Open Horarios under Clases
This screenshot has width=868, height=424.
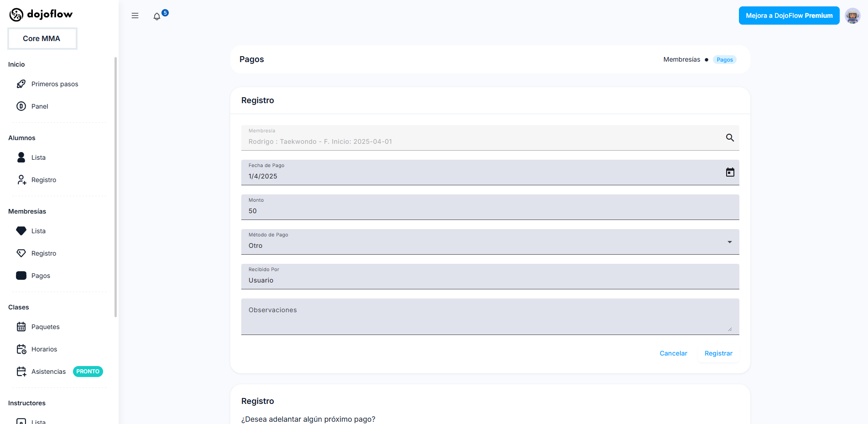point(44,349)
